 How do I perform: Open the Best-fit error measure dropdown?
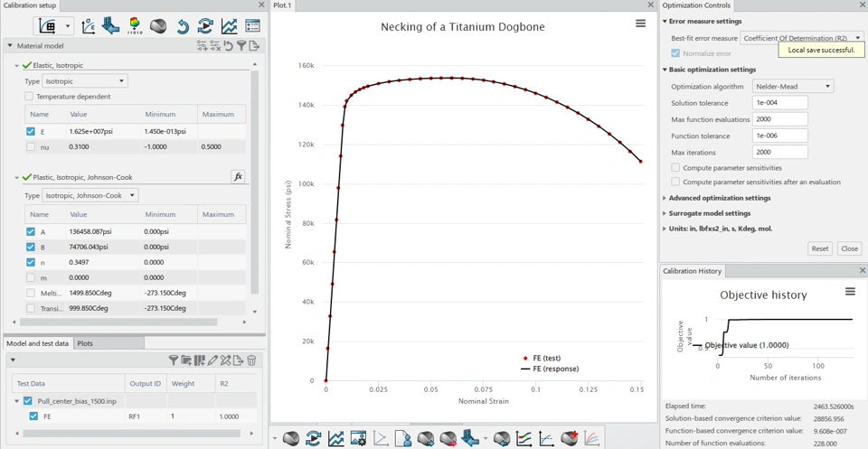[x=802, y=38]
